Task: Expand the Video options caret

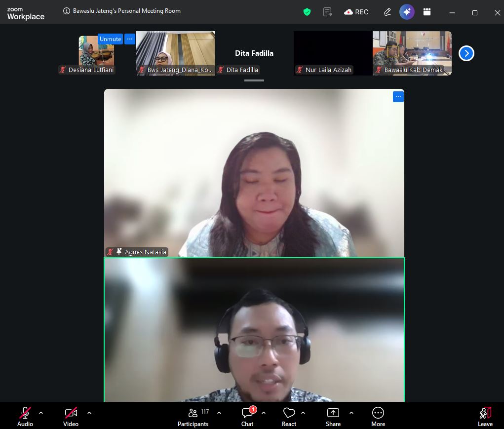Action: [x=89, y=413]
